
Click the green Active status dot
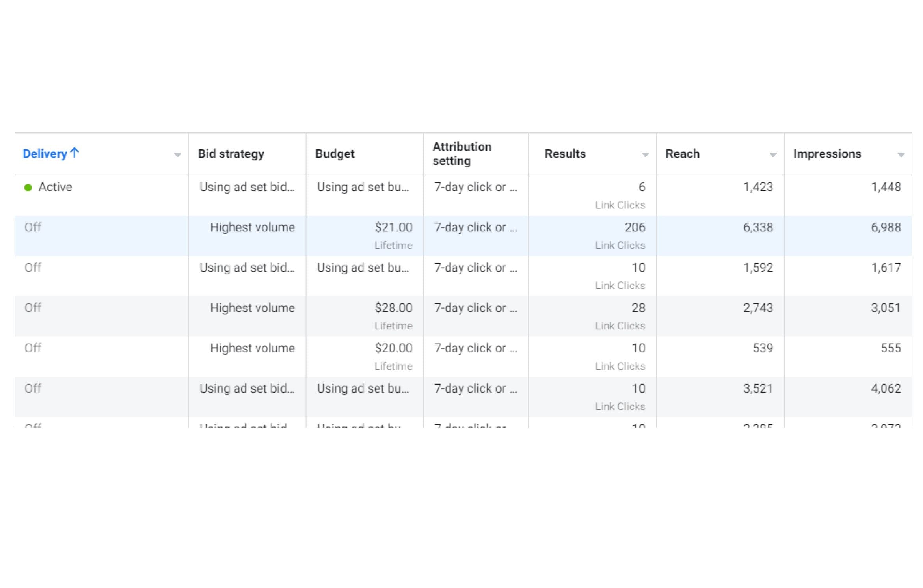coord(28,188)
